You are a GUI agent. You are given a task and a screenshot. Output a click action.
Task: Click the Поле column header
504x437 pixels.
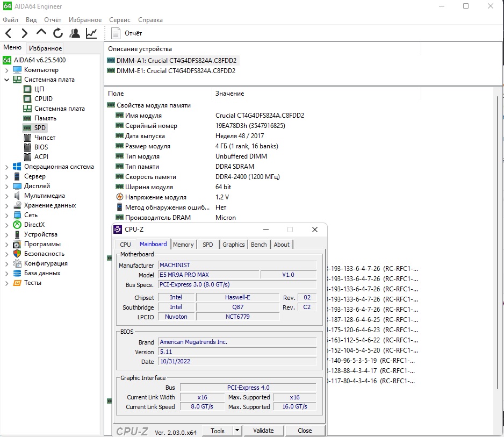(x=116, y=94)
